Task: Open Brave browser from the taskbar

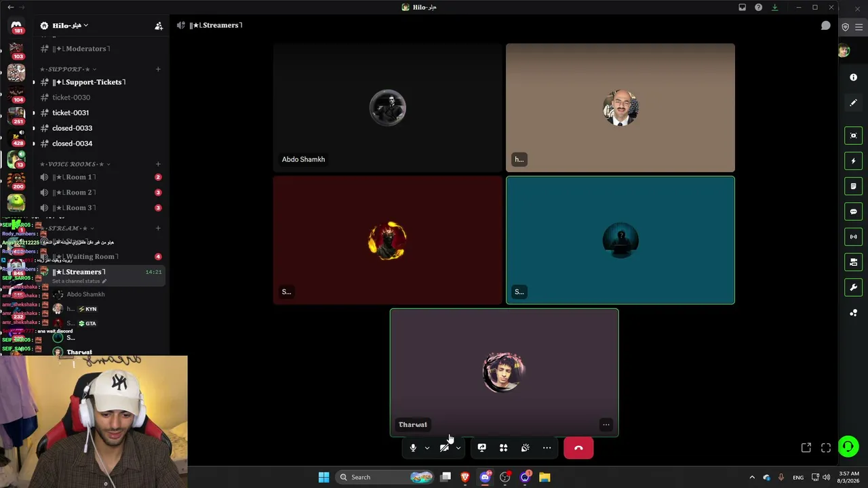Action: click(465, 477)
